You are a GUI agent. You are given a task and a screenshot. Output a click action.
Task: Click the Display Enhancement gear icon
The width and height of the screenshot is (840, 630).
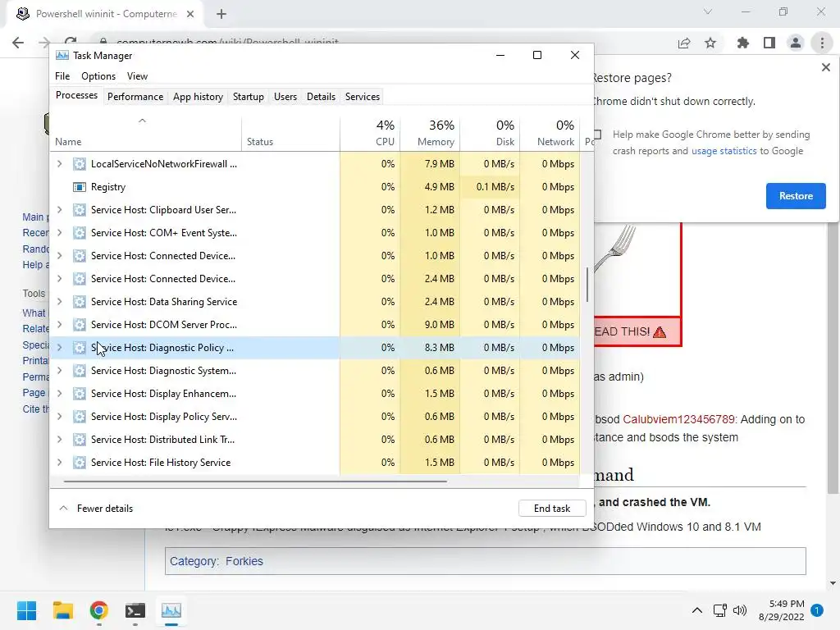coord(80,394)
